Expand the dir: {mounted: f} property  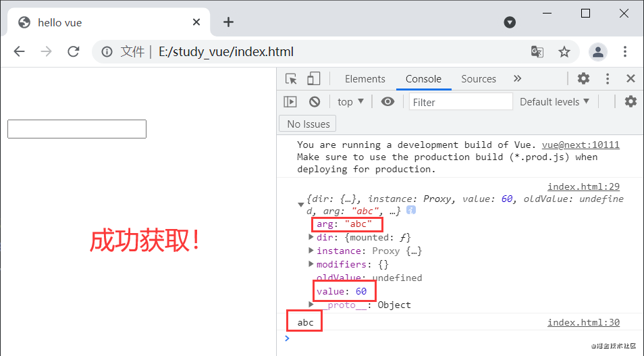coord(311,237)
